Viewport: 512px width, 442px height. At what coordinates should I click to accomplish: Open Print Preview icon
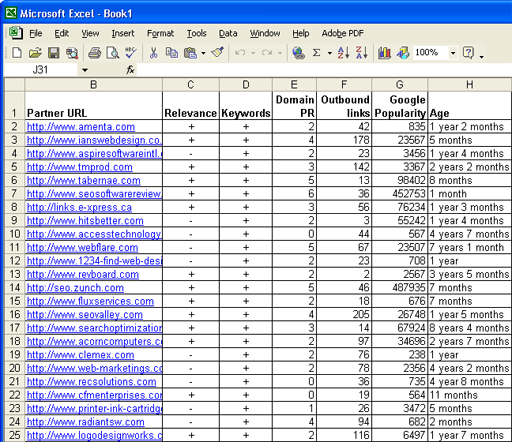[113, 53]
